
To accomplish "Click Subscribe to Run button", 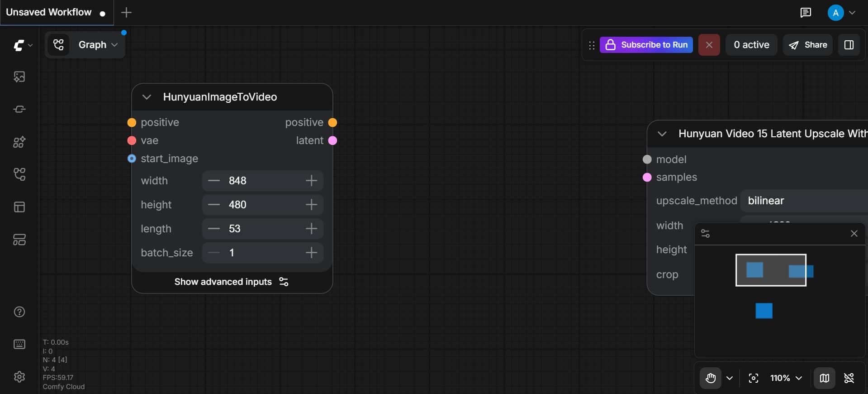I will pyautogui.click(x=646, y=45).
